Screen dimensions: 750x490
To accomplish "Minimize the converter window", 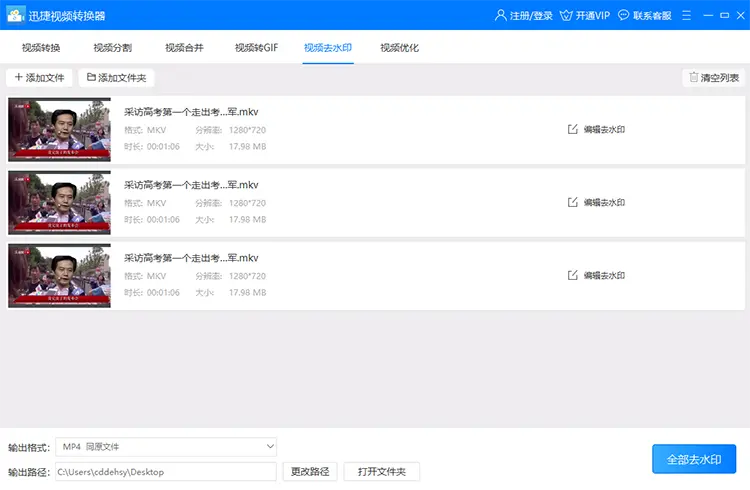I will pos(708,15).
